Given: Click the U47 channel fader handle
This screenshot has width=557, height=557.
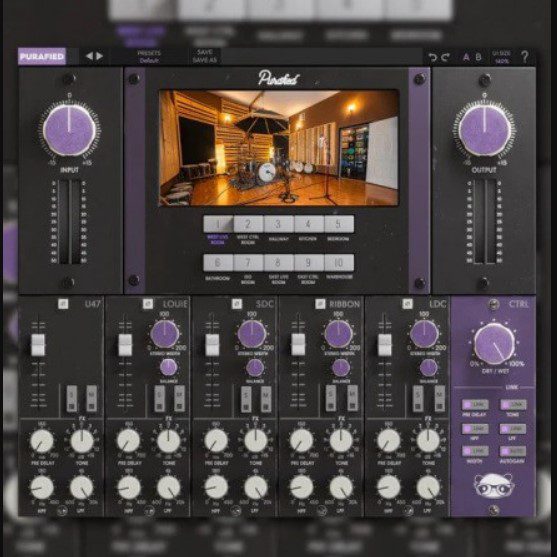Looking at the screenshot, I should click(38, 345).
